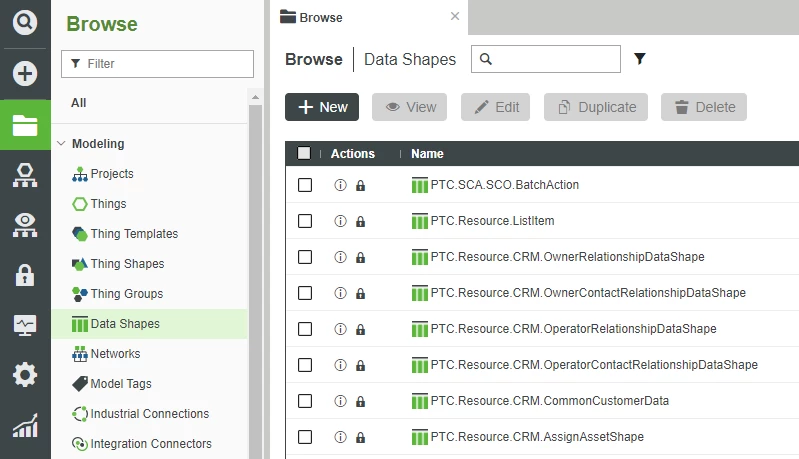Close the Browse tab
The height and width of the screenshot is (459, 799).
pyautogui.click(x=455, y=16)
